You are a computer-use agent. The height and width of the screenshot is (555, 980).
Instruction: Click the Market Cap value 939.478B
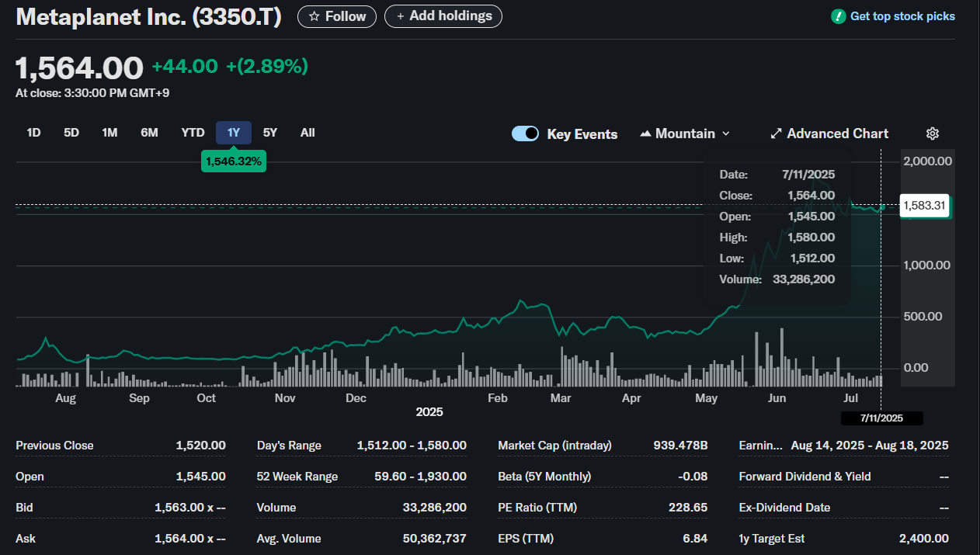click(680, 446)
